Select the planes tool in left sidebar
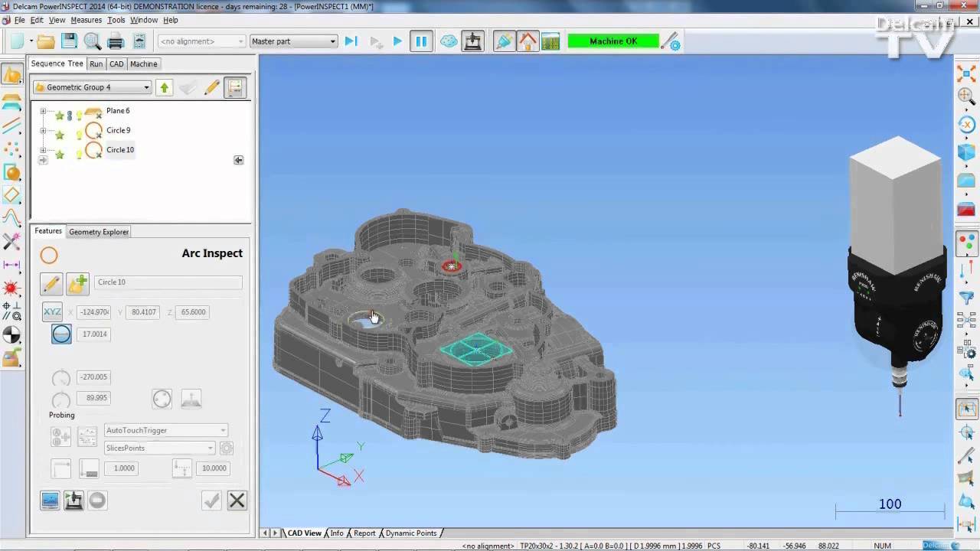The width and height of the screenshot is (980, 551). coord(11,102)
